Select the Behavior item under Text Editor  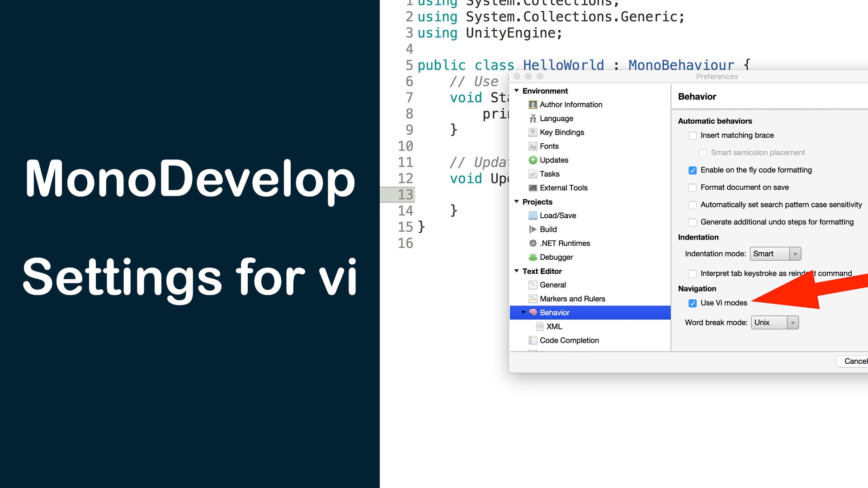pyautogui.click(x=553, y=312)
